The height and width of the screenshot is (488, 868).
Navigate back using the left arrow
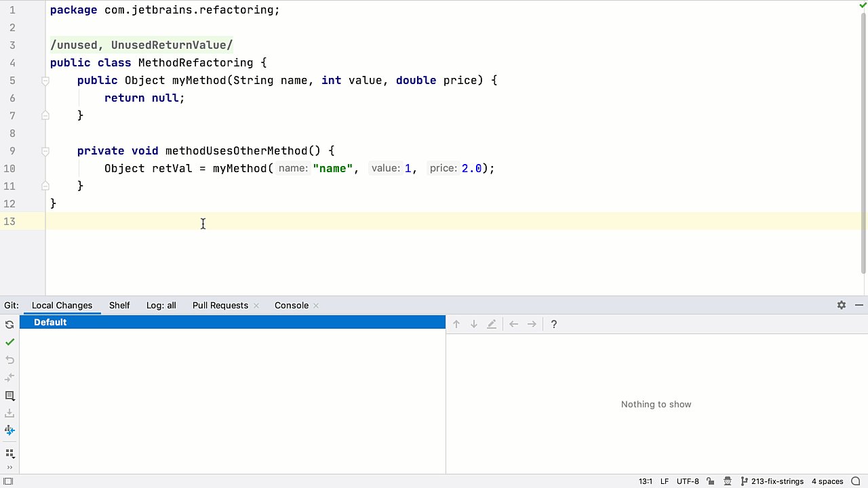pos(513,324)
